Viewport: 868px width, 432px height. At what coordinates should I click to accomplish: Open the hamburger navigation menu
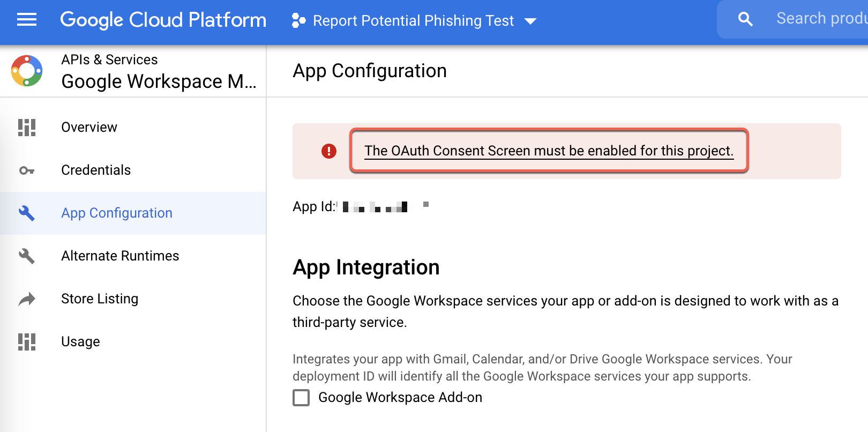(27, 20)
